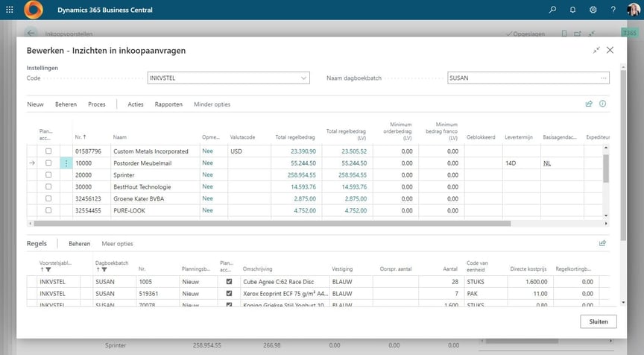Open total 4.752,00 for PURE-LOOK
The image size is (644, 355).
click(x=305, y=210)
